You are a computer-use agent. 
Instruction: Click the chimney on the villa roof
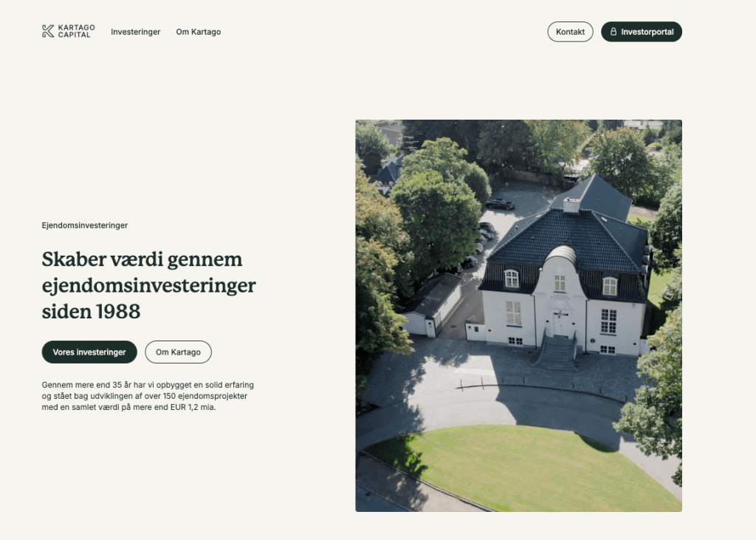point(571,205)
